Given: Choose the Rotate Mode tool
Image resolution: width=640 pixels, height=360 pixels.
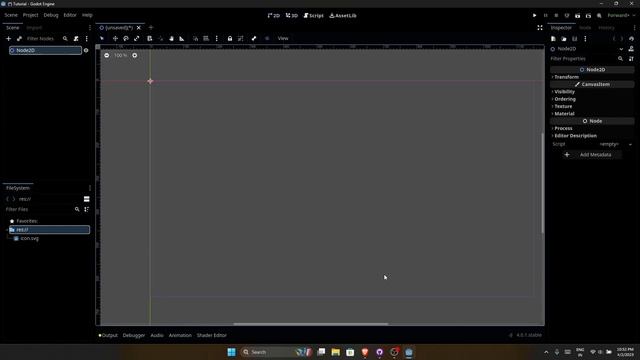Looking at the screenshot, I should tap(126, 38).
